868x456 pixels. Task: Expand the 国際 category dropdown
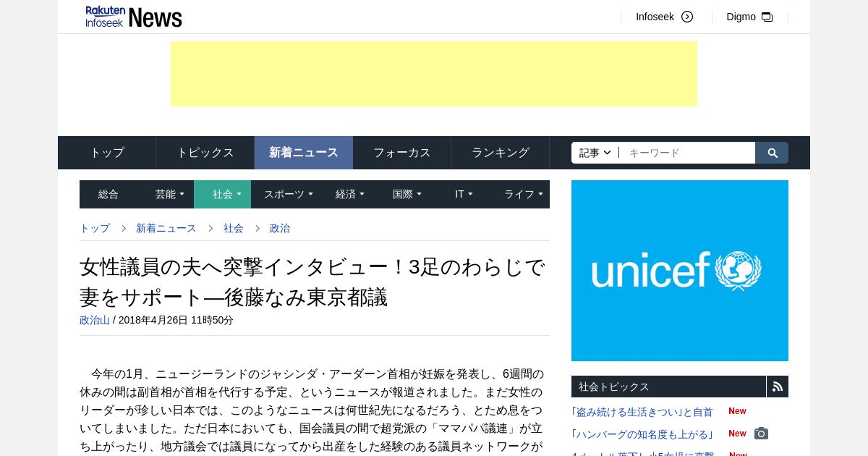[x=407, y=194]
